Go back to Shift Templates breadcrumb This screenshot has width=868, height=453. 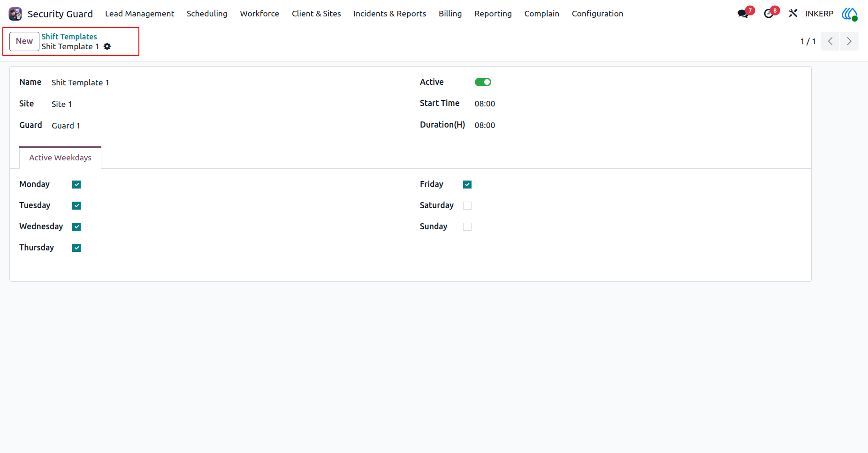(x=69, y=37)
